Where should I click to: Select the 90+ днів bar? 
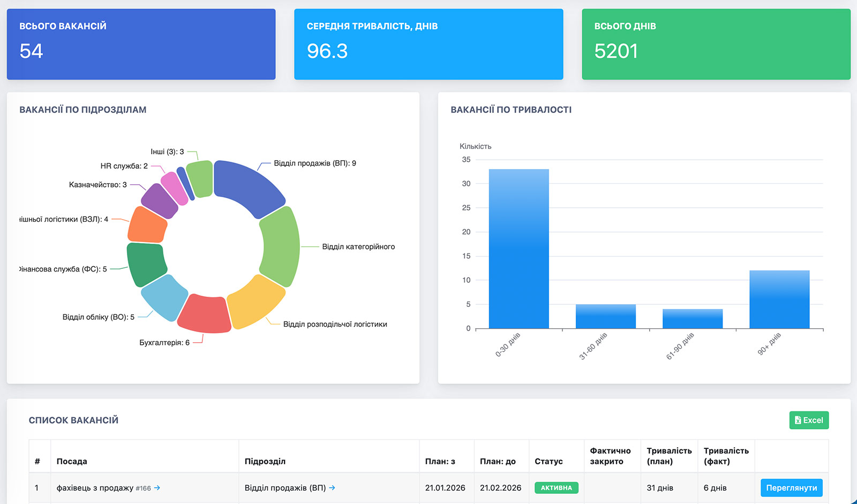[x=779, y=299]
